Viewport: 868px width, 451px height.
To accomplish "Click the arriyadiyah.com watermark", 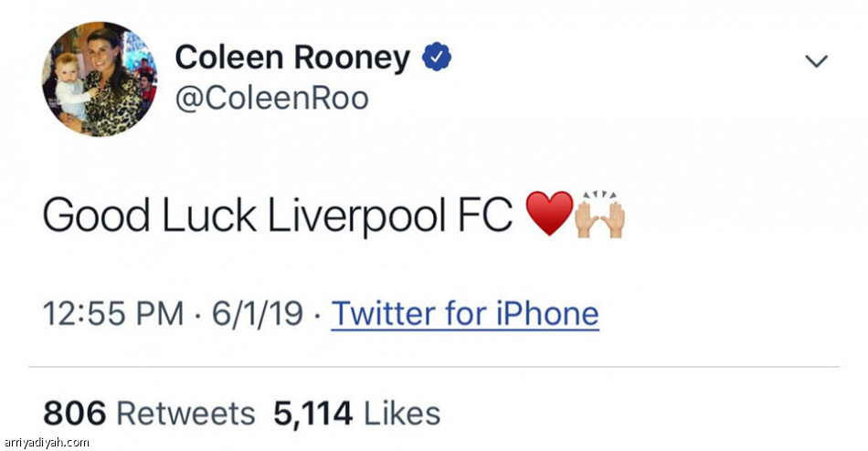I will coord(46,442).
